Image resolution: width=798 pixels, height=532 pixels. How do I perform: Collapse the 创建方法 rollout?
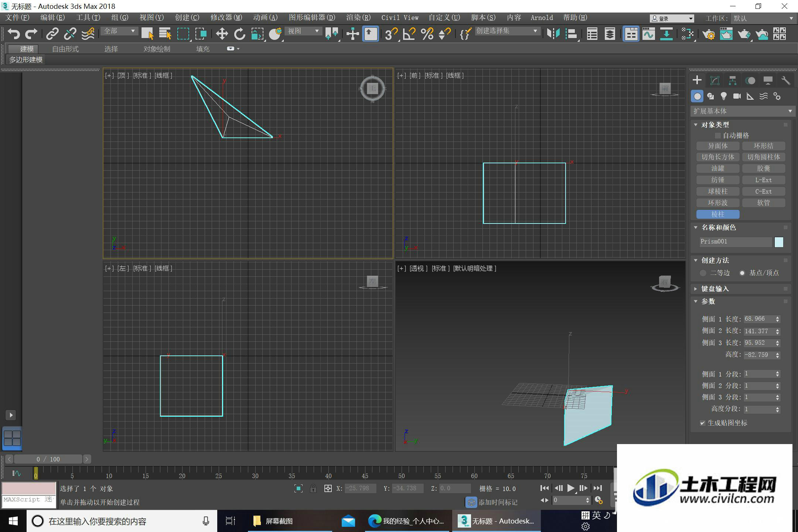pyautogui.click(x=715, y=260)
